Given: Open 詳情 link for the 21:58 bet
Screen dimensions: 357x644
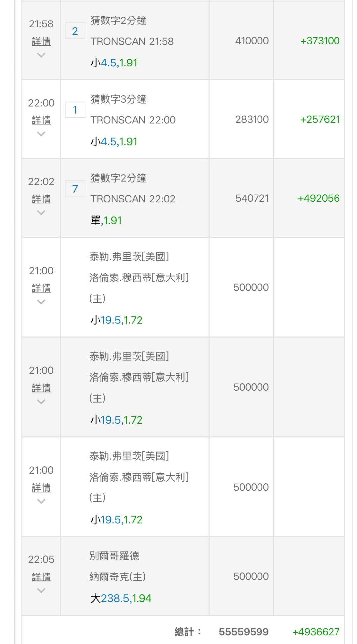Looking at the screenshot, I should [x=41, y=41].
